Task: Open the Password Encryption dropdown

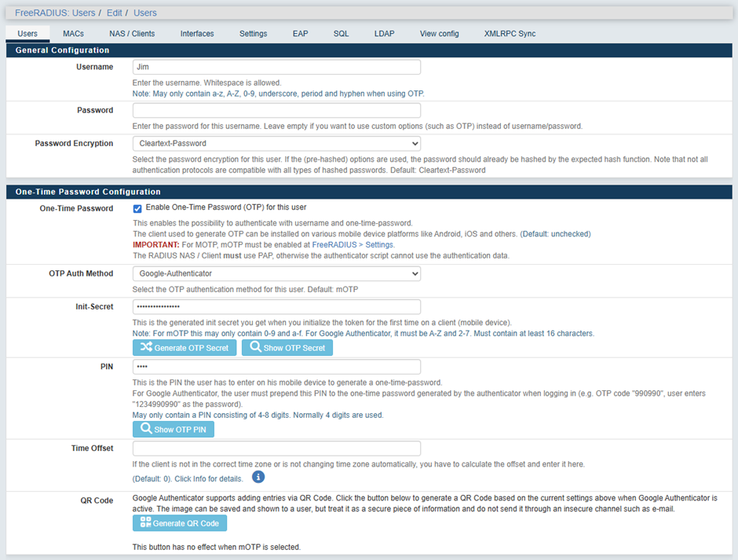Action: pyautogui.click(x=276, y=144)
